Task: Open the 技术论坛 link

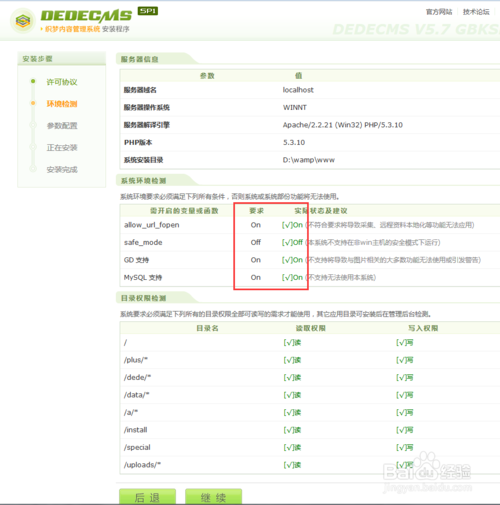Action: point(476,12)
